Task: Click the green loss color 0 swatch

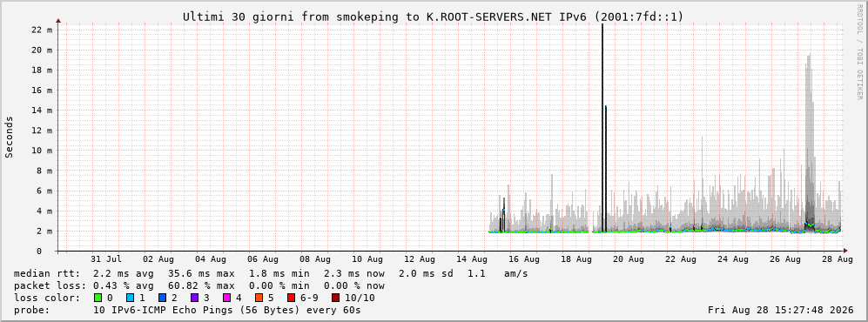Action: click(98, 298)
